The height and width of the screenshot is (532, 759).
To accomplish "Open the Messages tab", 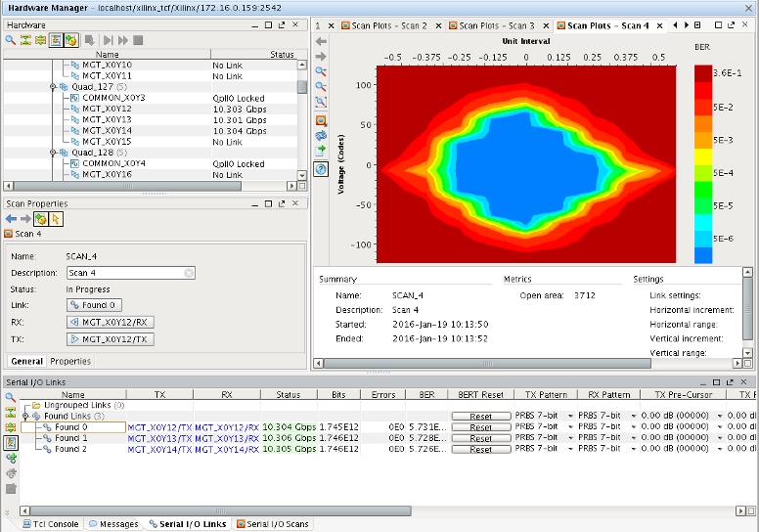I will (113, 524).
